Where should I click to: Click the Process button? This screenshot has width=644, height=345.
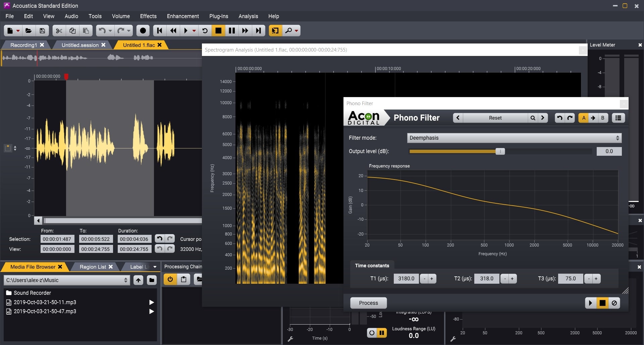click(x=368, y=303)
